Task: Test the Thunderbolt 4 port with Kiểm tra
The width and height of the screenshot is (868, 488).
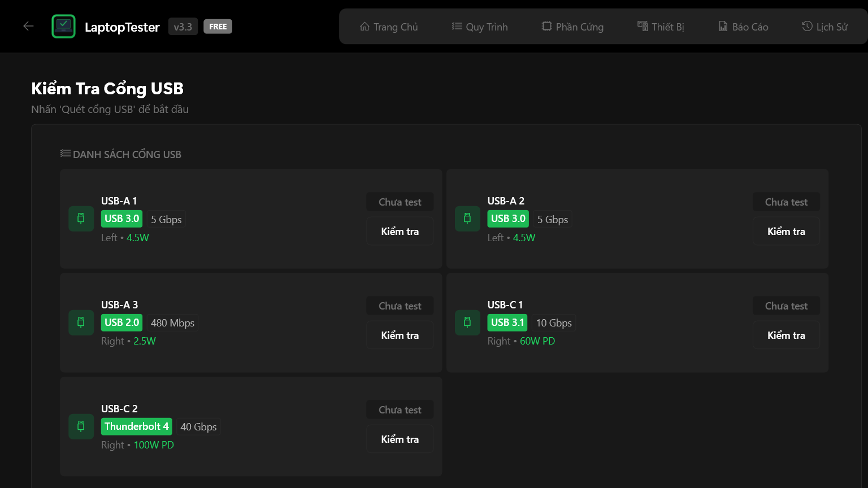Action: 400,439
